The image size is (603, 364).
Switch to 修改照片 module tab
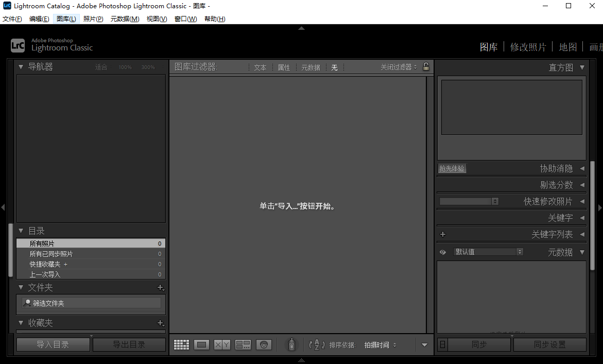pyautogui.click(x=528, y=47)
